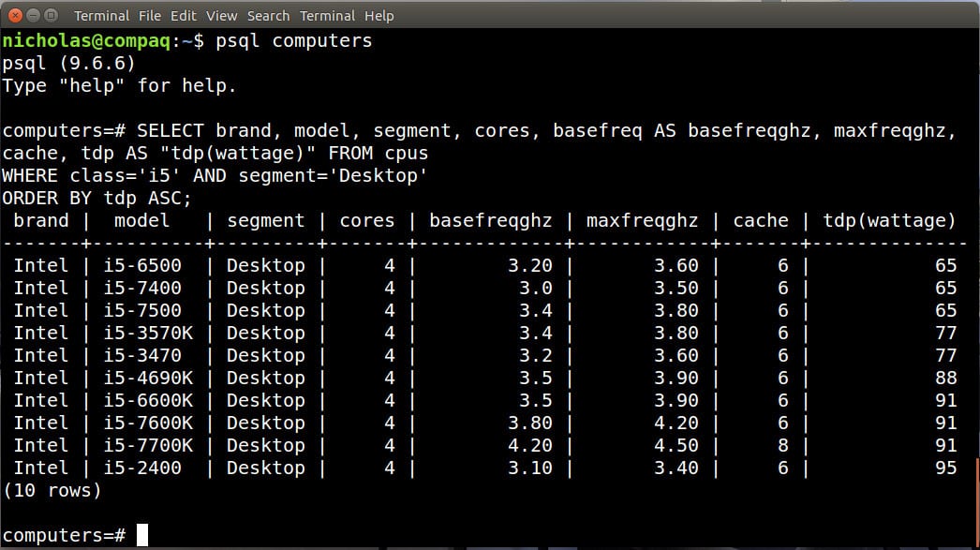
Task: Close the terminal window with red button
Action: pos(16,15)
